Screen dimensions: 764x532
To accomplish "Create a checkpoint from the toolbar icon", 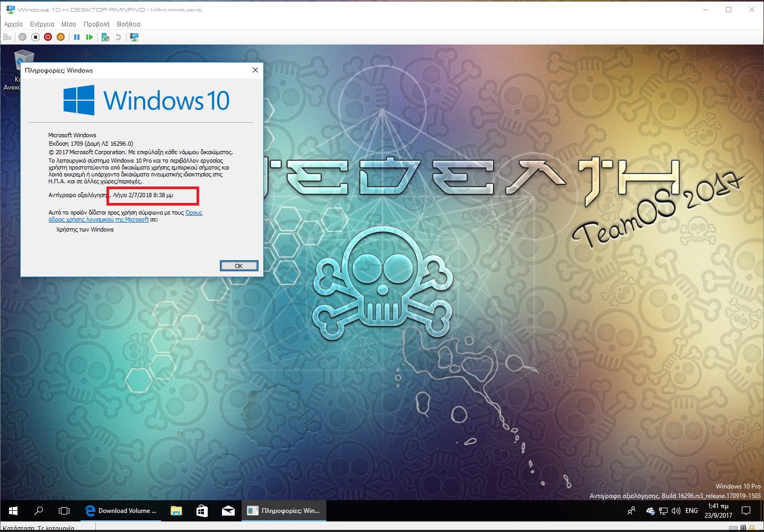I will 105,37.
